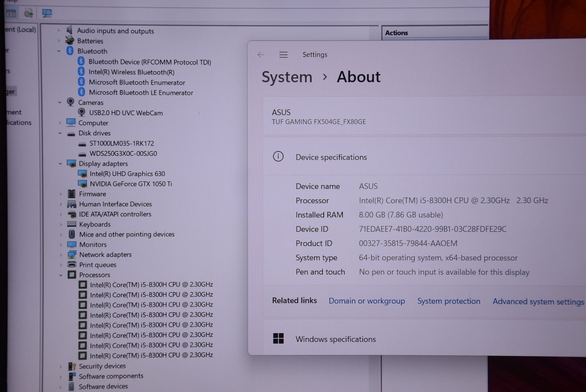The height and width of the screenshot is (392, 586).
Task: Click the USB2.0 HD UVC WebCam icon
Action: (82, 112)
